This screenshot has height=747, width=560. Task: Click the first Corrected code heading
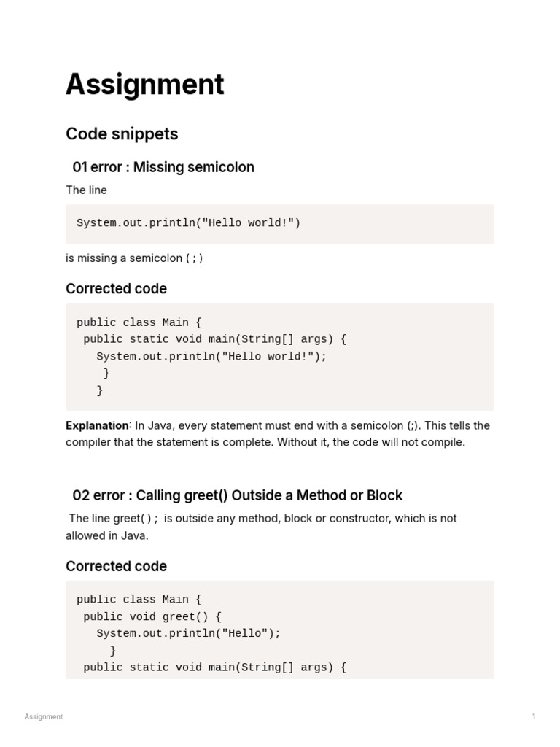pyautogui.click(x=116, y=289)
